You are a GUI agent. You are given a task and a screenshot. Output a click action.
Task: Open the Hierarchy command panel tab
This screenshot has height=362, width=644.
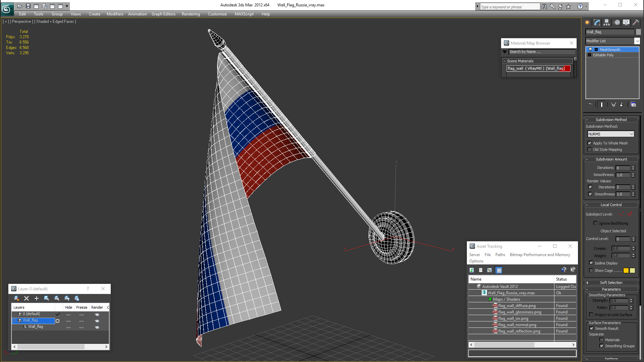coord(607,22)
